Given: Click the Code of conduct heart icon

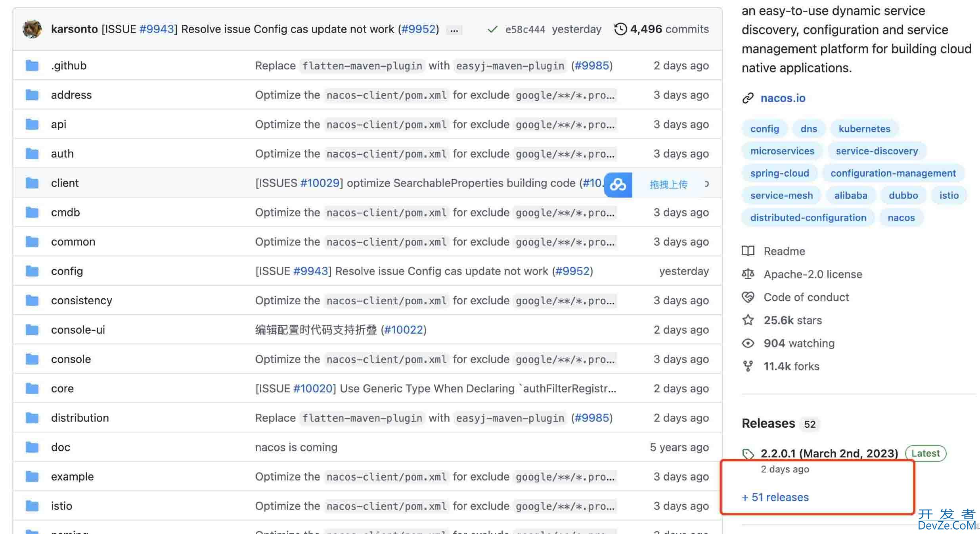Looking at the screenshot, I should 748,297.
